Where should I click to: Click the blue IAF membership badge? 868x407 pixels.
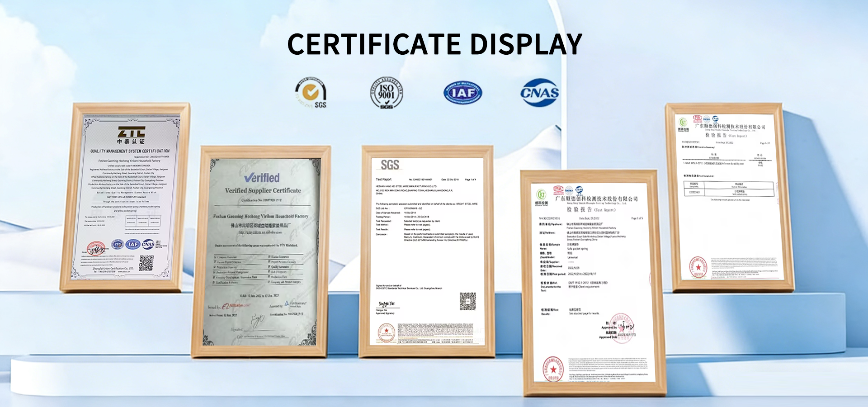463,92
